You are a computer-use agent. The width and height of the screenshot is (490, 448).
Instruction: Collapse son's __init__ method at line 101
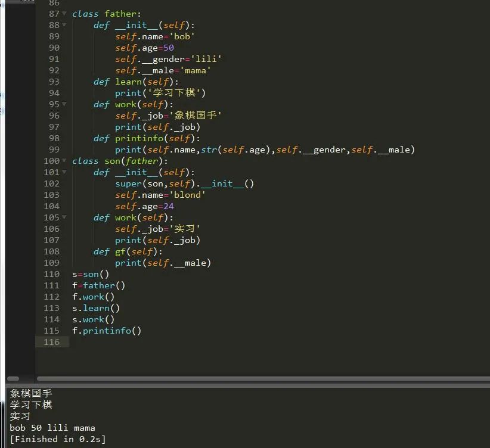(64, 172)
